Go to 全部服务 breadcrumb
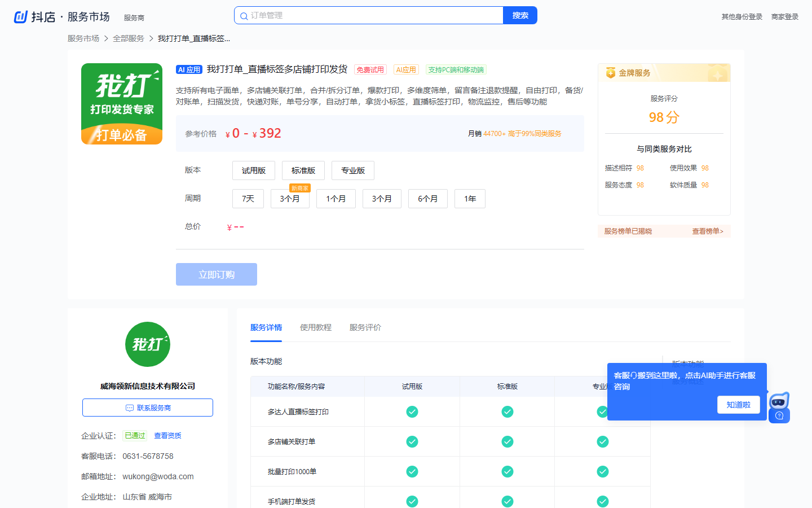This screenshot has height=508, width=812. click(129, 38)
